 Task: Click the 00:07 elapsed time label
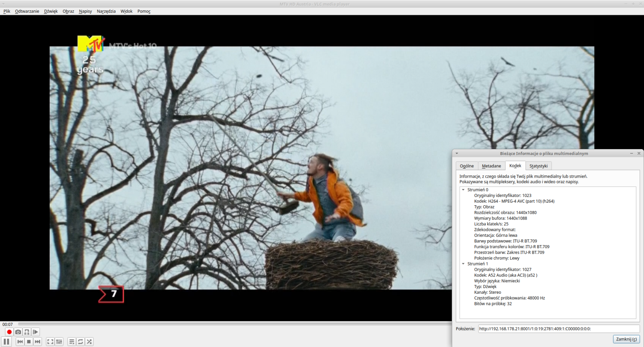point(8,324)
